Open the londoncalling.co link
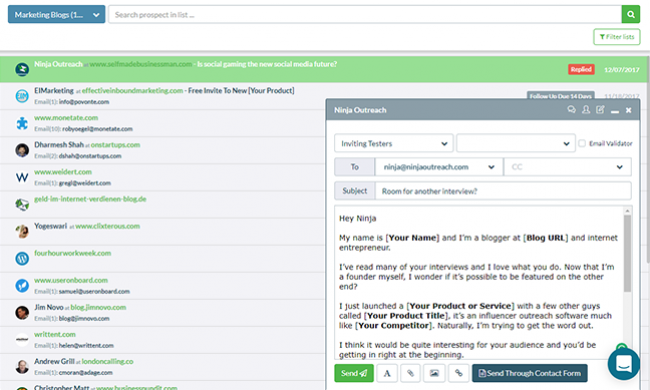This screenshot has height=390, width=650. [x=107, y=361]
